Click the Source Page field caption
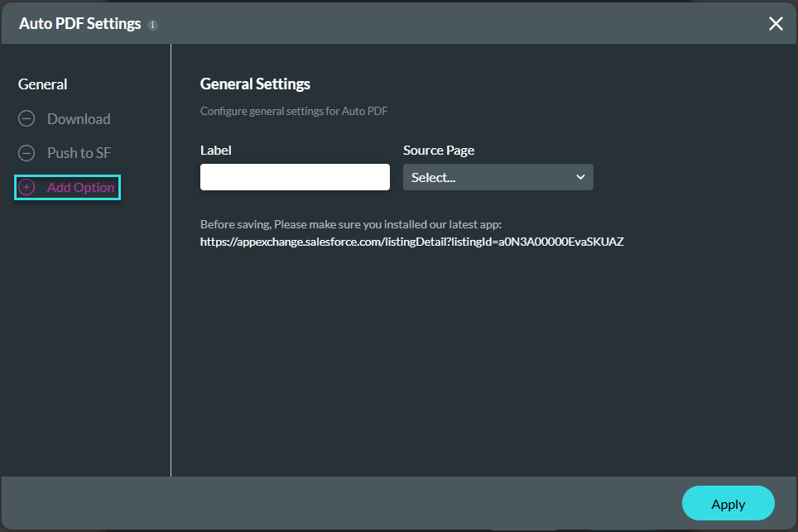Viewport: 798px width, 532px height. point(439,150)
